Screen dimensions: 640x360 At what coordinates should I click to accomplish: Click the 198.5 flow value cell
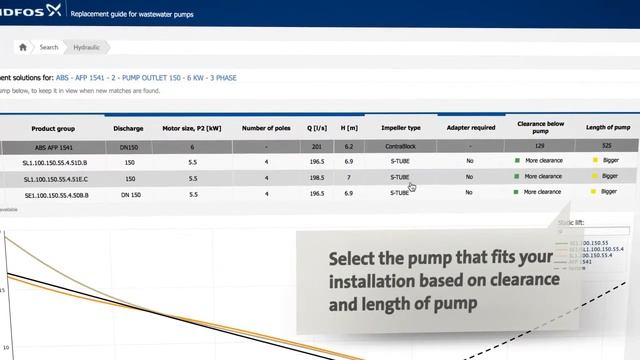(317, 178)
